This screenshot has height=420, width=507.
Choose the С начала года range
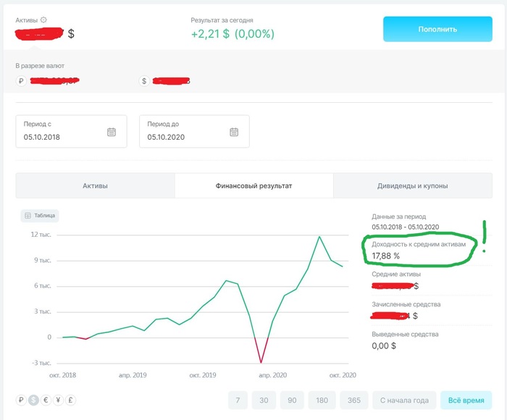point(405,400)
